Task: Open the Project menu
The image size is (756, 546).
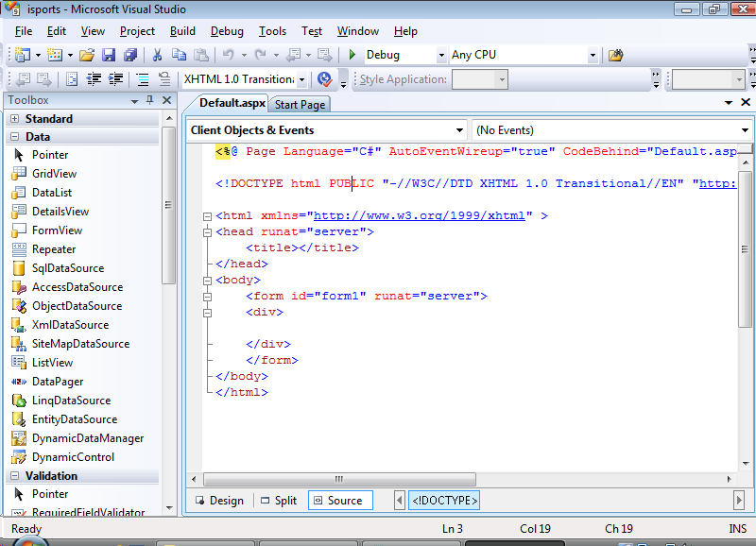Action: tap(137, 31)
